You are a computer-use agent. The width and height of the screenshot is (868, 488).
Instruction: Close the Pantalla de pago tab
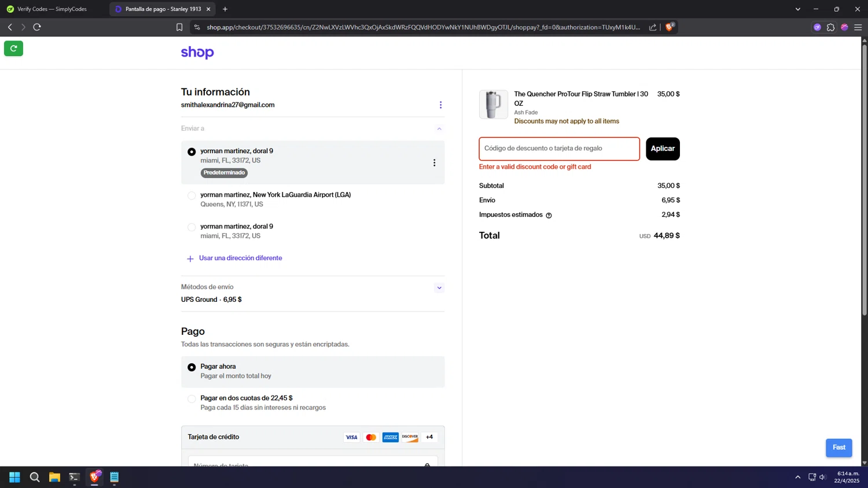208,9
